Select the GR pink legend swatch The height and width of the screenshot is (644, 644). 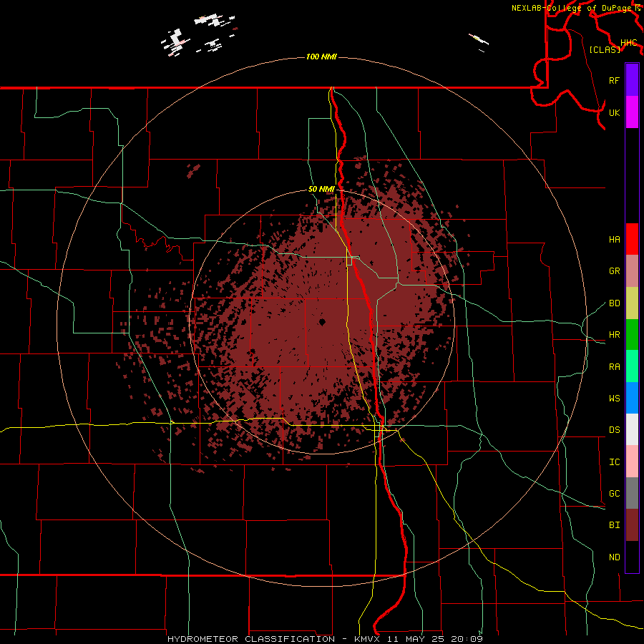tap(632, 271)
